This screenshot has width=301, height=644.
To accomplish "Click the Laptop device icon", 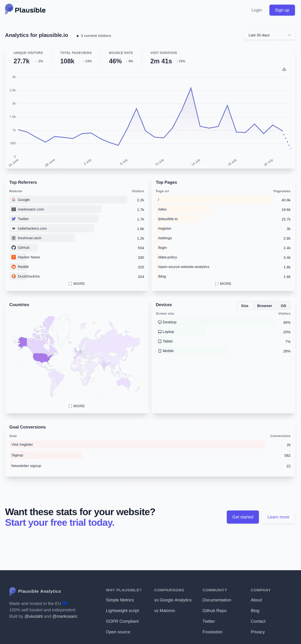I will pos(160,332).
